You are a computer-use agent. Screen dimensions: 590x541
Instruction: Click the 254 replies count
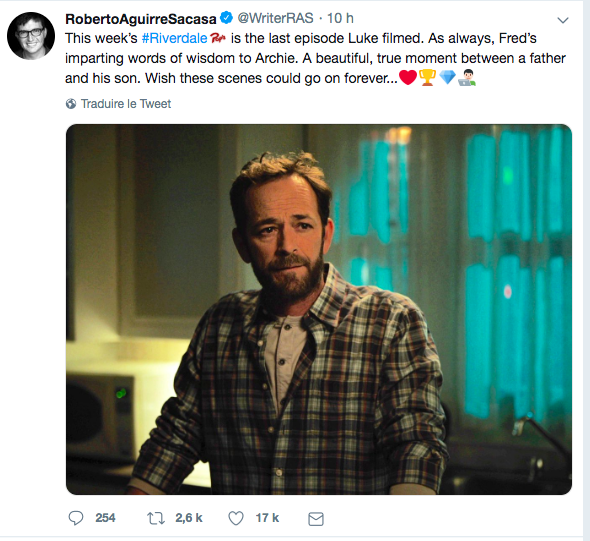coord(105,518)
